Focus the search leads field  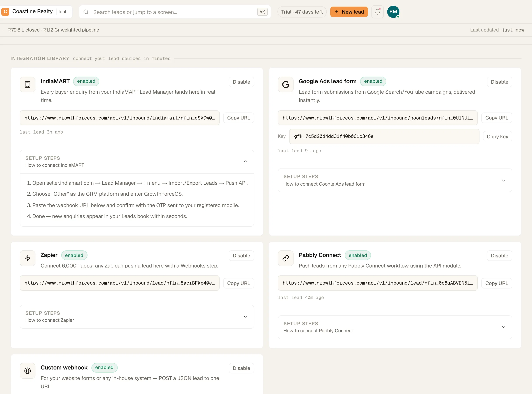coord(175,12)
